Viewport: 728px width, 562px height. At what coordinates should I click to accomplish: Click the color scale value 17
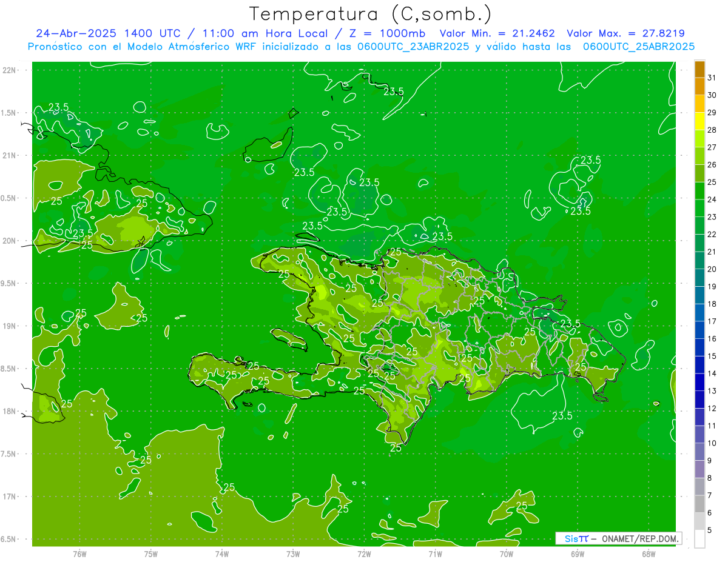click(712, 321)
